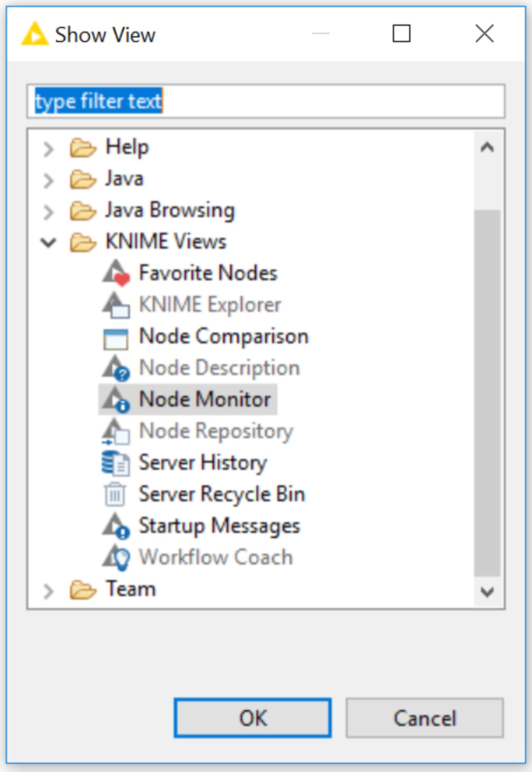
Task: Click the Help folder icon
Action: pos(83,148)
